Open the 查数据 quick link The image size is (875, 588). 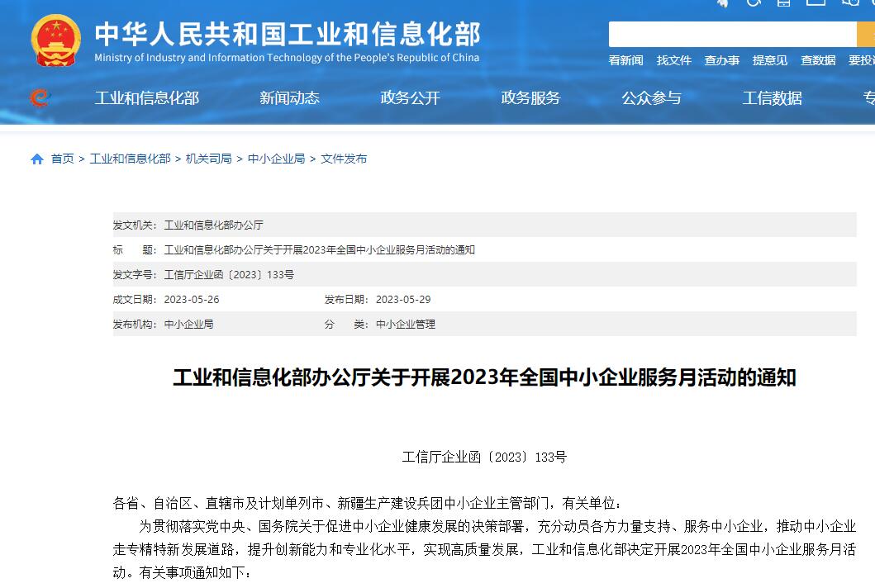click(817, 60)
